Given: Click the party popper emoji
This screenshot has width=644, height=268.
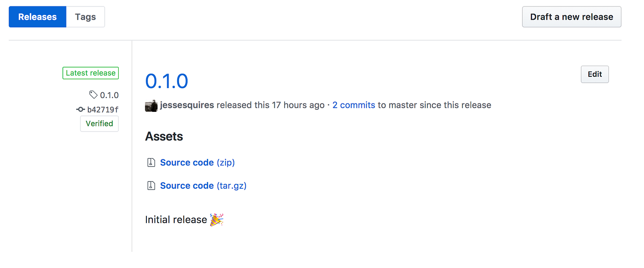Looking at the screenshot, I should click(217, 220).
